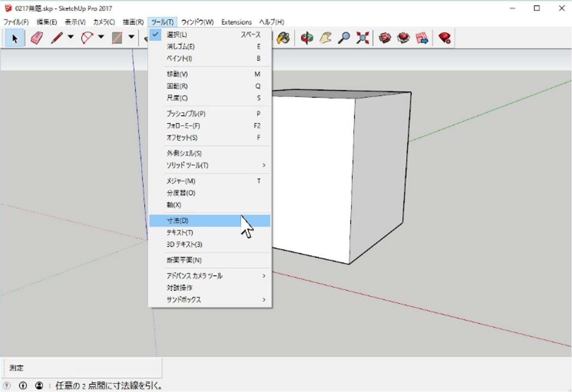572x392 pixels.
Task: Open the ウィンドウ(W) menu
Action: tap(197, 22)
